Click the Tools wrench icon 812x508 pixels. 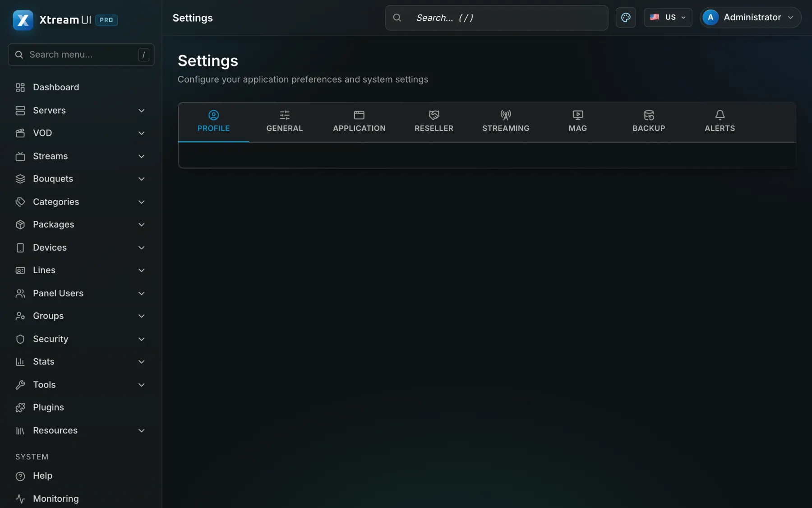[20, 385]
